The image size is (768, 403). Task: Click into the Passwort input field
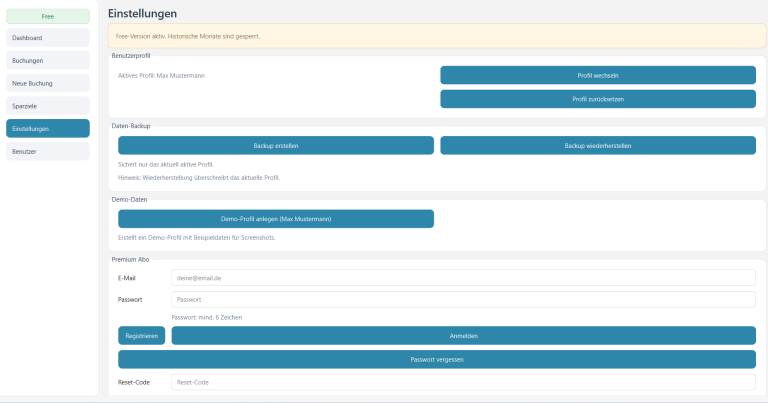(x=463, y=300)
